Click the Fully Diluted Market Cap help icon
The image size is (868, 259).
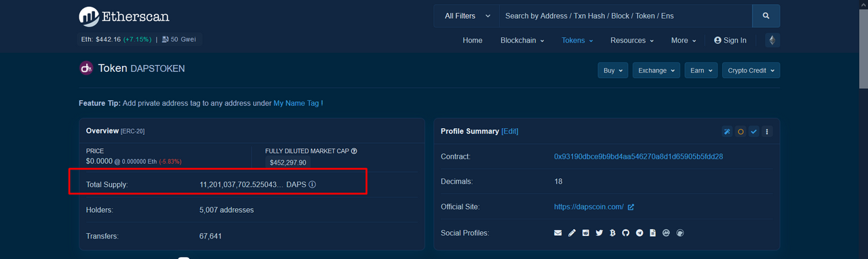(x=354, y=151)
